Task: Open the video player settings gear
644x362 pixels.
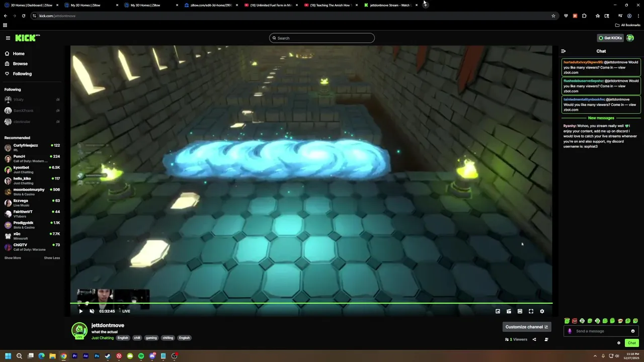Action: tap(542, 311)
